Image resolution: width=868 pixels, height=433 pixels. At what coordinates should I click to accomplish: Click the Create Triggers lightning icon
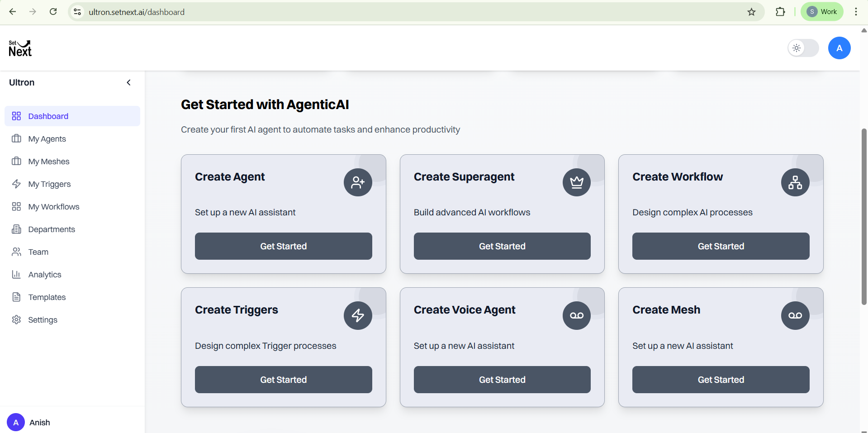point(358,315)
